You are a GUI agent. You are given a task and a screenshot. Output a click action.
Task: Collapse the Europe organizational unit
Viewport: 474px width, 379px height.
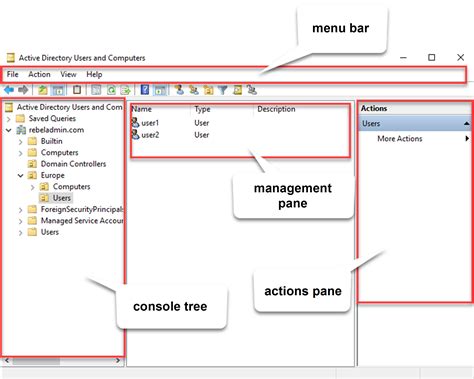tap(21, 175)
